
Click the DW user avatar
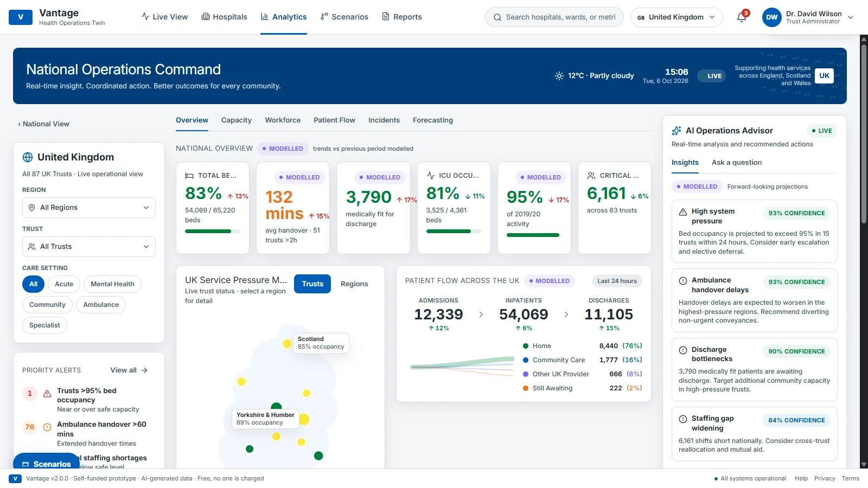click(x=771, y=17)
